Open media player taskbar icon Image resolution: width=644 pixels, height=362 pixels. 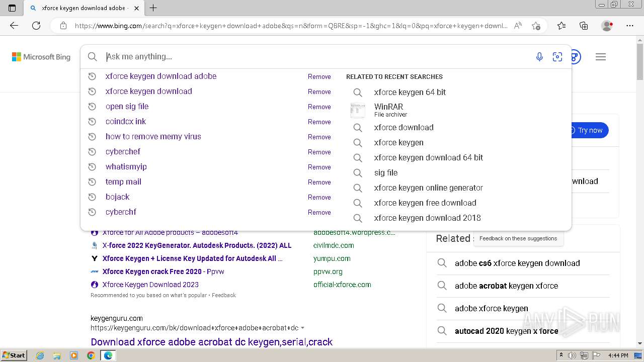pyautogui.click(x=74, y=355)
